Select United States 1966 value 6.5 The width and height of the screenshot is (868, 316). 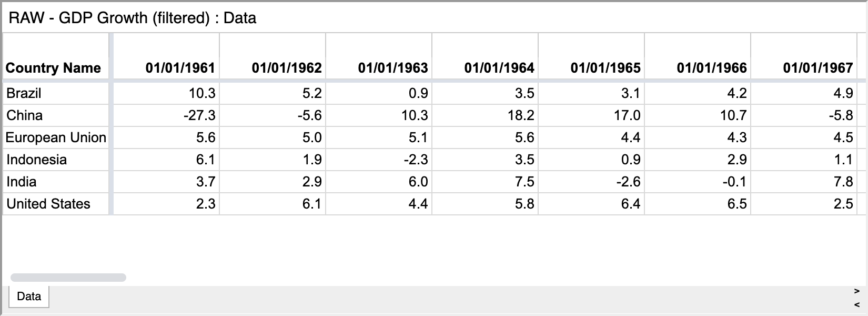click(698, 204)
